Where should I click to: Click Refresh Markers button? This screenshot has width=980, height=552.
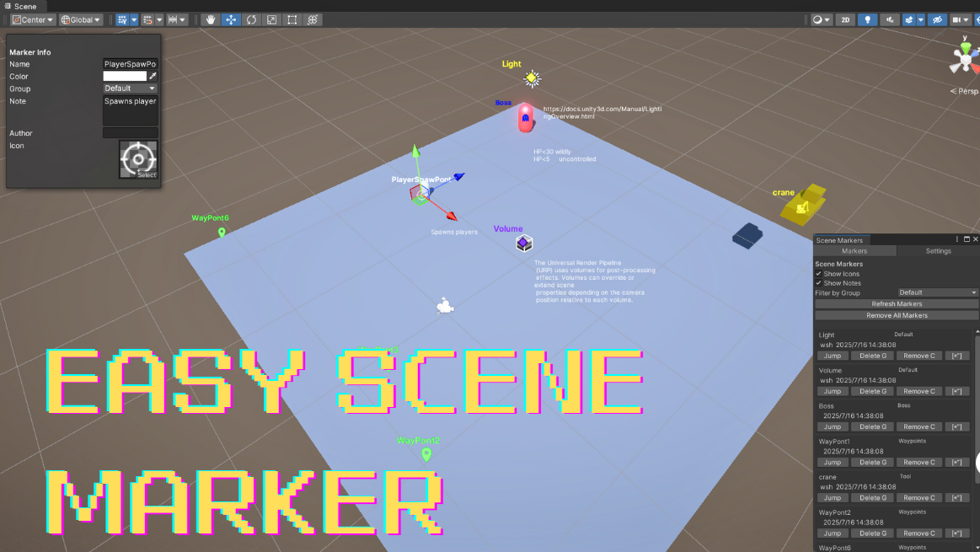[x=897, y=304]
